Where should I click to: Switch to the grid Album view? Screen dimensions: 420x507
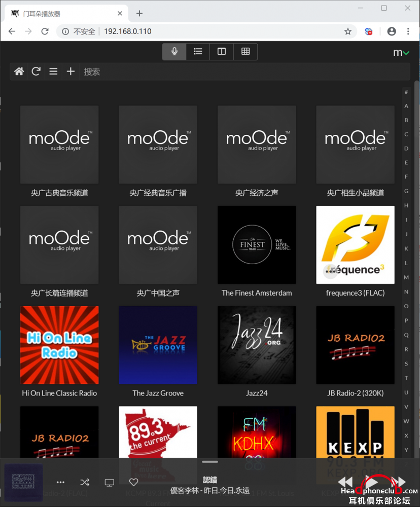pyautogui.click(x=246, y=51)
